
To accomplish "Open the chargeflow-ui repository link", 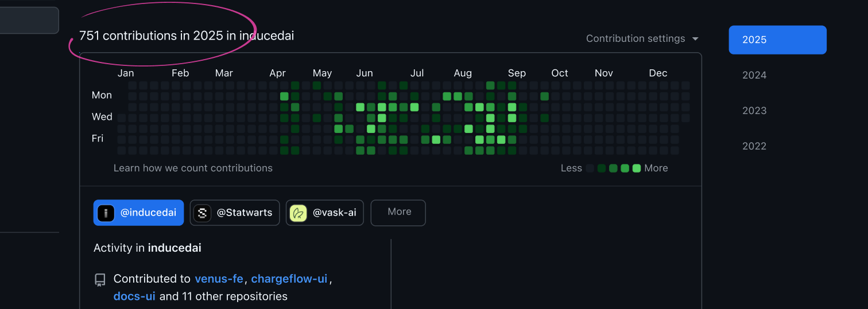I will [x=289, y=279].
